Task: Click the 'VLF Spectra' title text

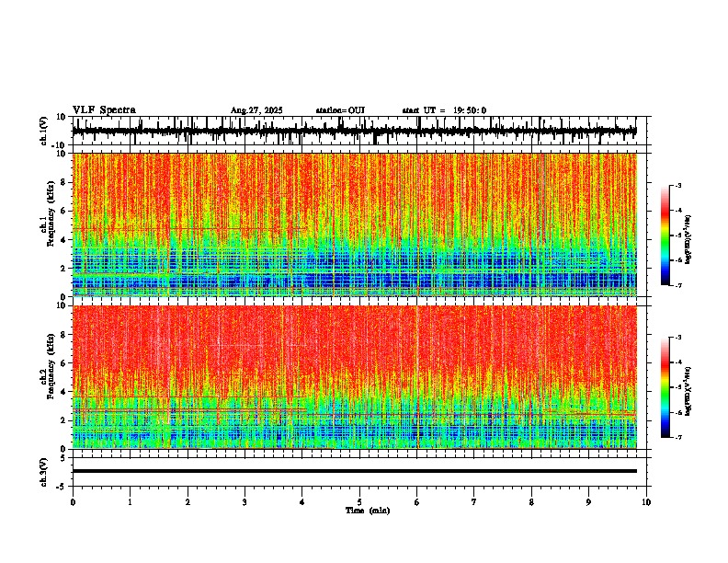Action: coord(104,110)
